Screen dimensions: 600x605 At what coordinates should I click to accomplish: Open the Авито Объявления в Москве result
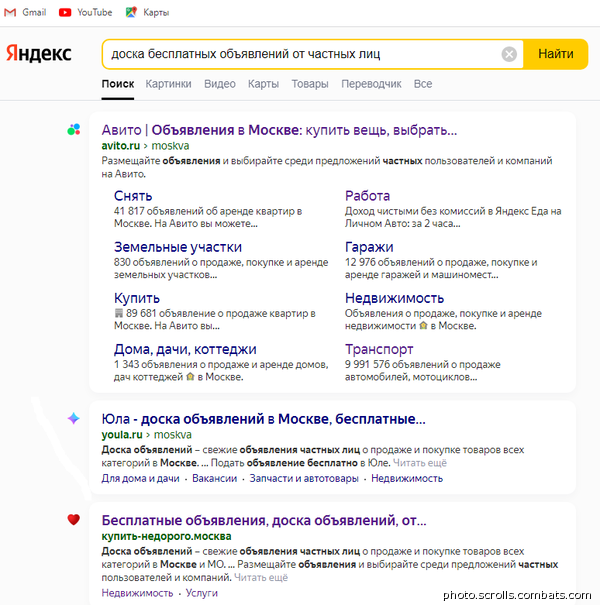pos(279,130)
